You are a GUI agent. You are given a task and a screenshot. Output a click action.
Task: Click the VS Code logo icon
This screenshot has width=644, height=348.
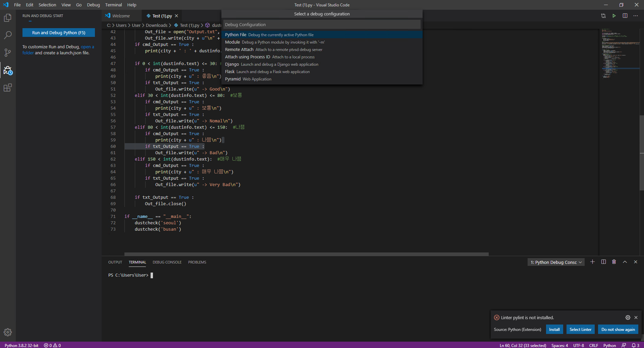(x=6, y=5)
